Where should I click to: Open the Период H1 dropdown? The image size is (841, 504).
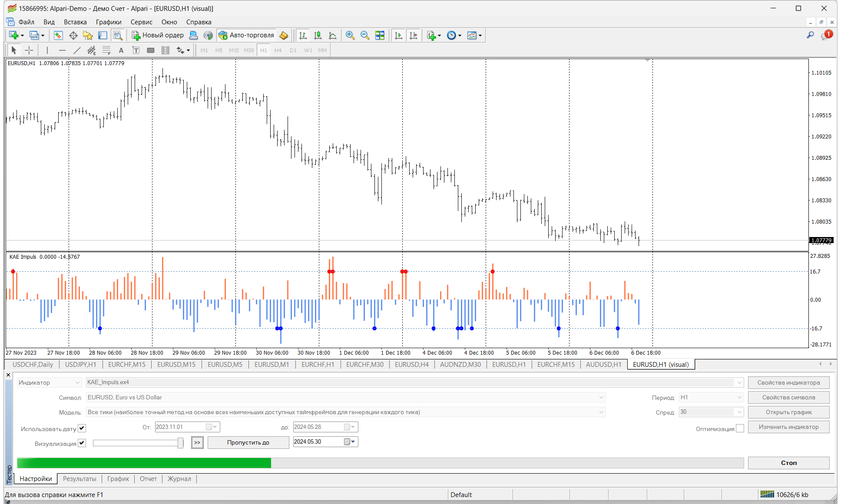click(739, 398)
